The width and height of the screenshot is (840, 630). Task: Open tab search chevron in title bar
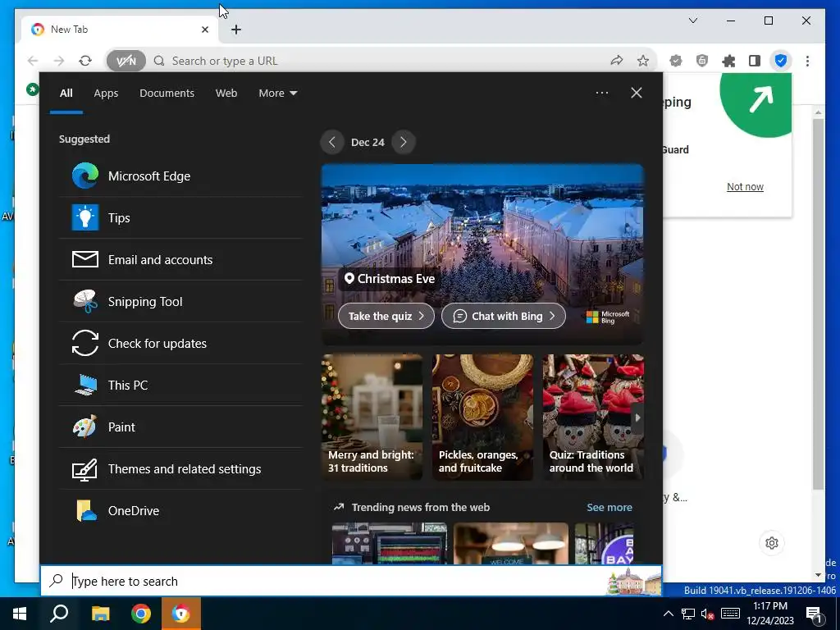pyautogui.click(x=692, y=21)
